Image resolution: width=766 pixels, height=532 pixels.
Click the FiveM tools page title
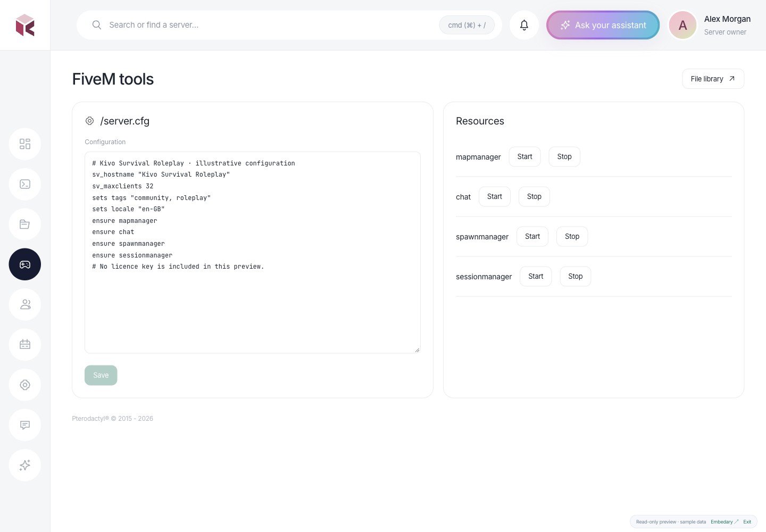point(113,79)
